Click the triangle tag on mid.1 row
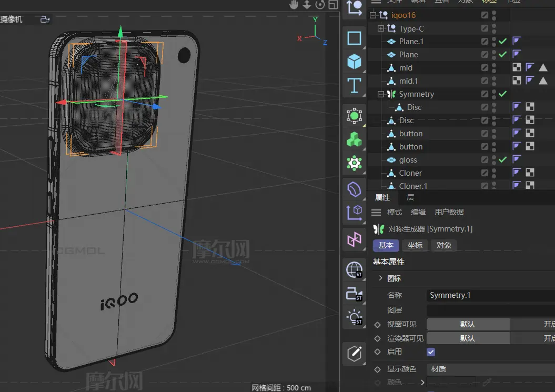The image size is (555, 392). tap(543, 81)
